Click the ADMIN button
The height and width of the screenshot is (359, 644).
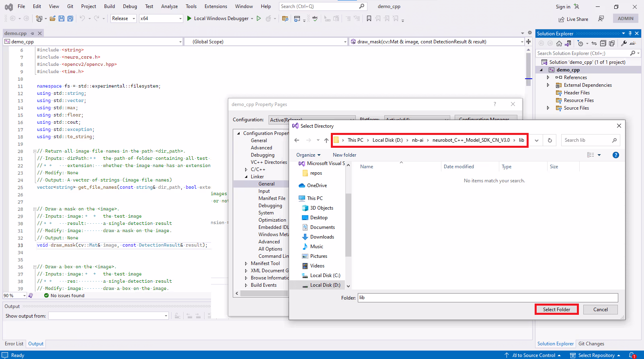tap(626, 18)
